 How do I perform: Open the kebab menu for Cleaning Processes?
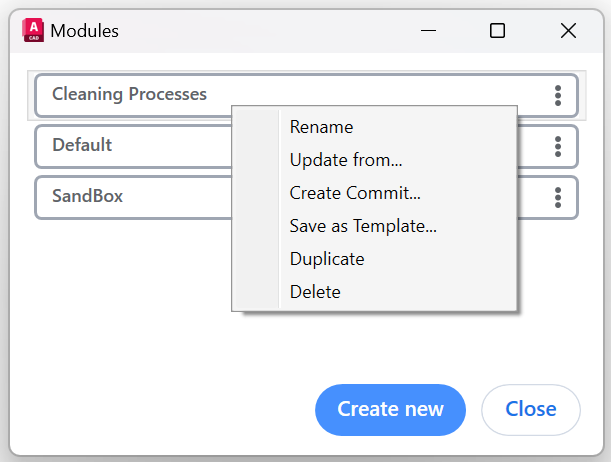558,95
